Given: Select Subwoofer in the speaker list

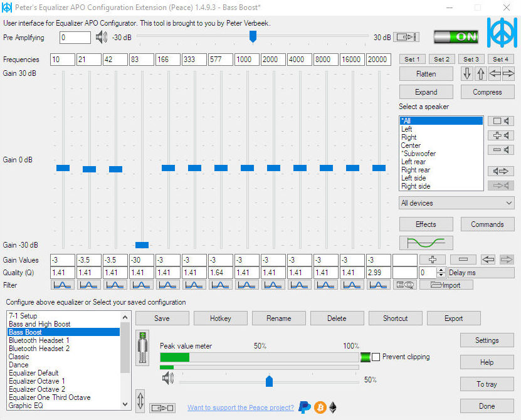Looking at the screenshot, I should tap(418, 153).
